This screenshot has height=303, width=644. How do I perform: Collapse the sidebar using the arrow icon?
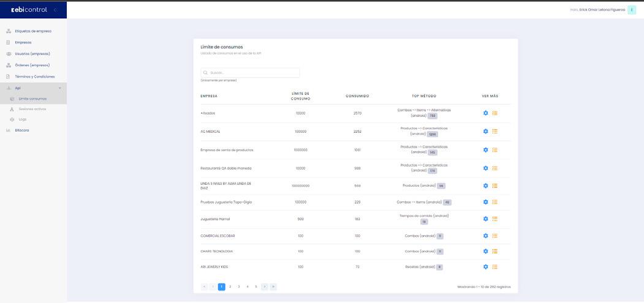click(x=55, y=10)
